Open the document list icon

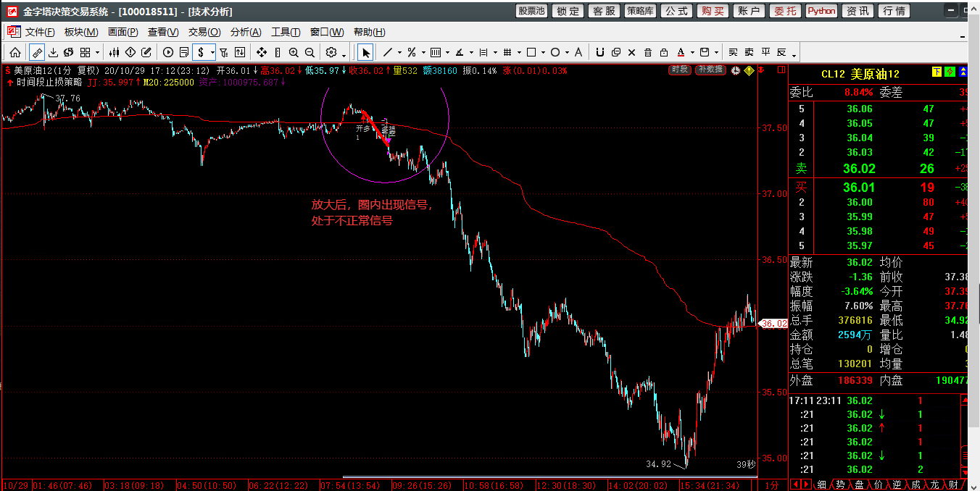click(184, 52)
